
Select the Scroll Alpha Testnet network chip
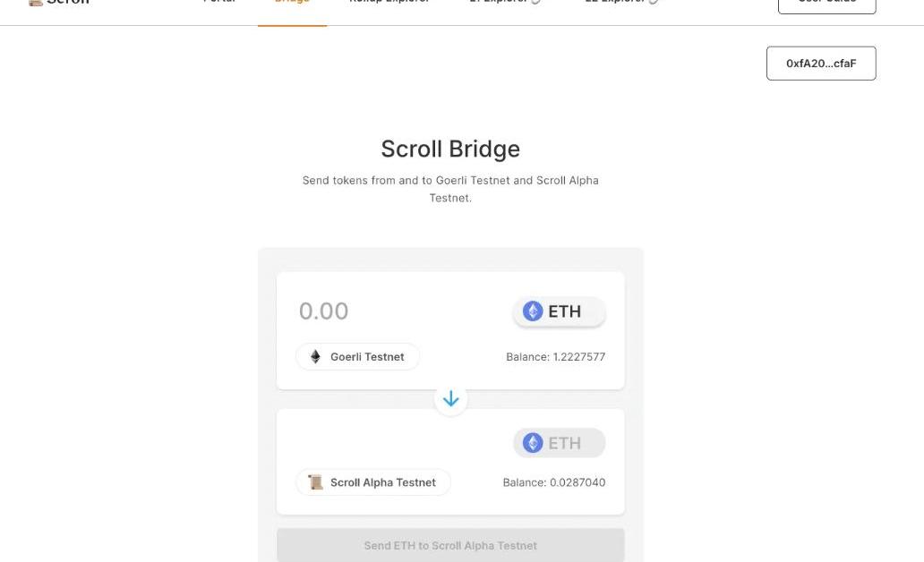tap(373, 482)
